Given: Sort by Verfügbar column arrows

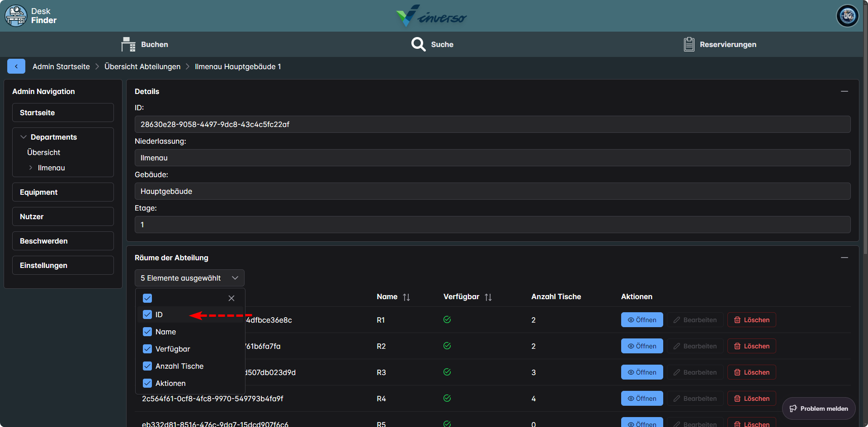Looking at the screenshot, I should click(488, 297).
